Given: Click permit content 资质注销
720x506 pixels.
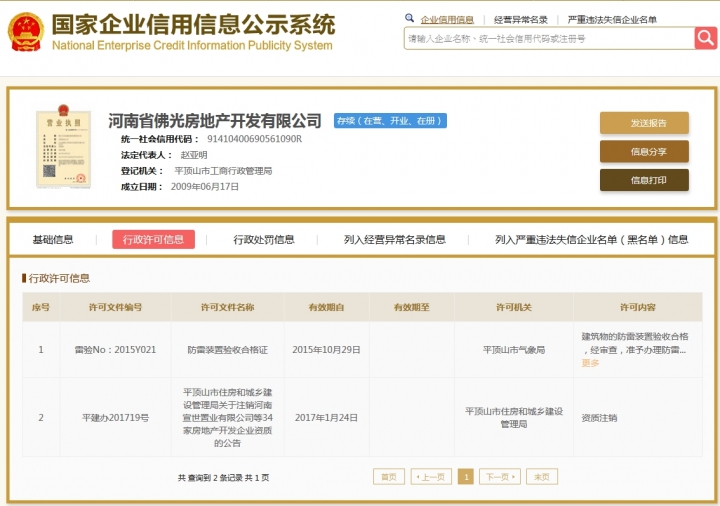Looking at the screenshot, I should tap(599, 418).
